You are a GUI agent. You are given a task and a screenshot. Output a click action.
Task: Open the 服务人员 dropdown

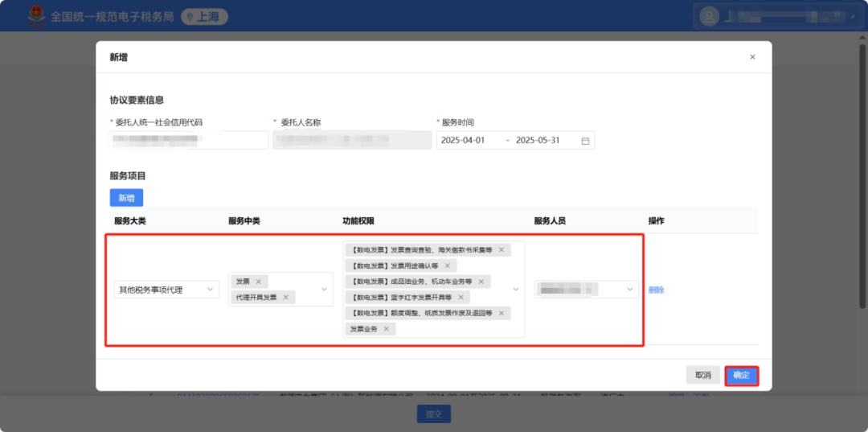586,289
